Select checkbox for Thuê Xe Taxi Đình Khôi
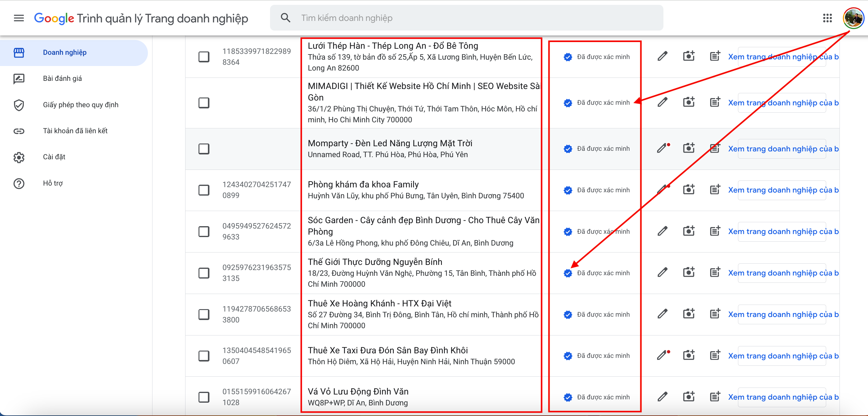 pyautogui.click(x=204, y=356)
